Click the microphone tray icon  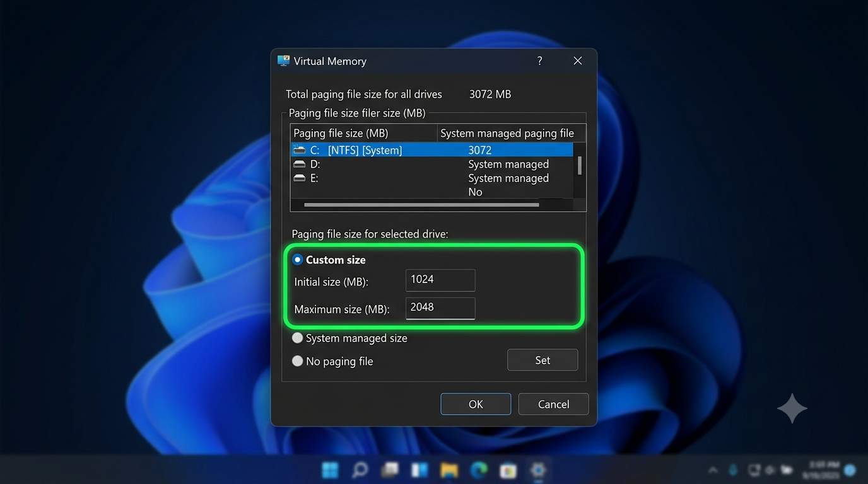(733, 470)
